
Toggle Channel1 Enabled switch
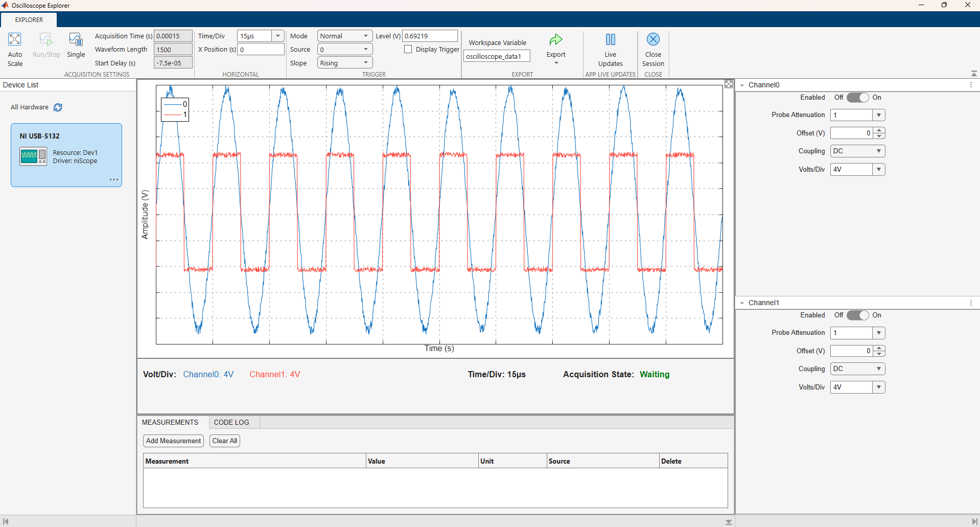[x=857, y=315]
